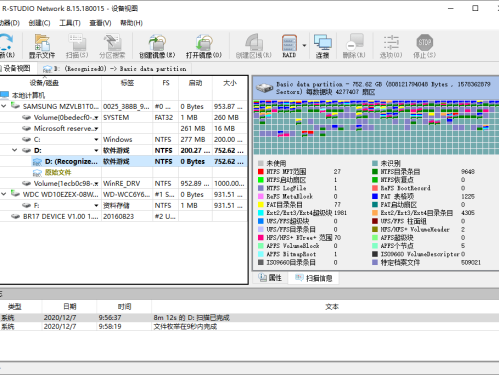Collapse the WDC WD10EZEX disk node
Image resolution: width=499 pixels, height=375 pixels.
point(4,194)
